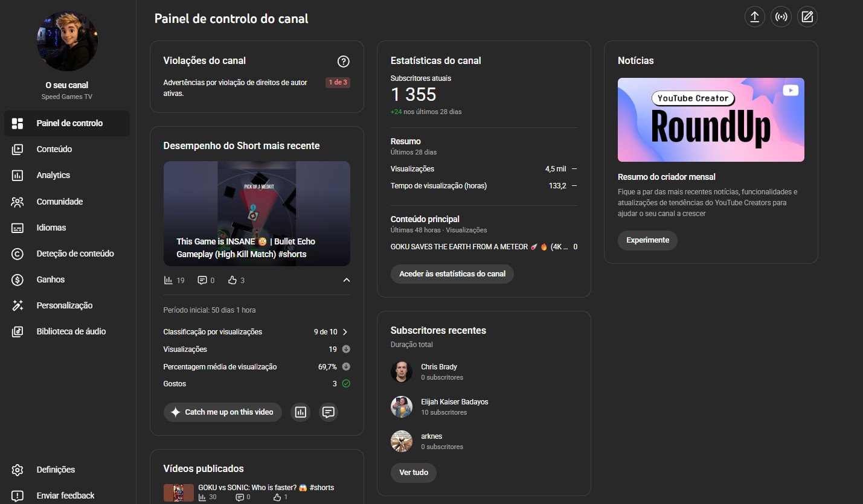Screen dimensions: 863x504
Task: Select Comunidade in the sidebar
Action: coord(67,202)
